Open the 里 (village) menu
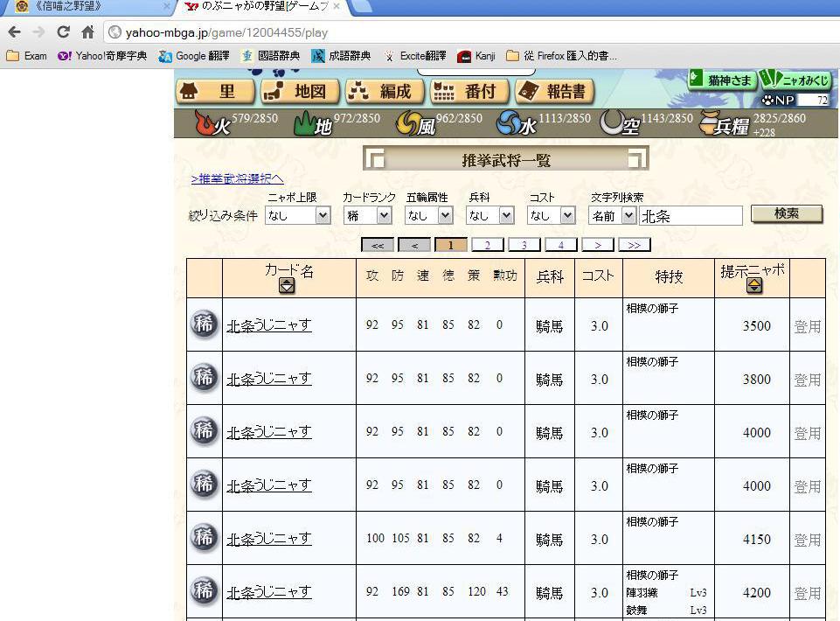 [x=215, y=92]
